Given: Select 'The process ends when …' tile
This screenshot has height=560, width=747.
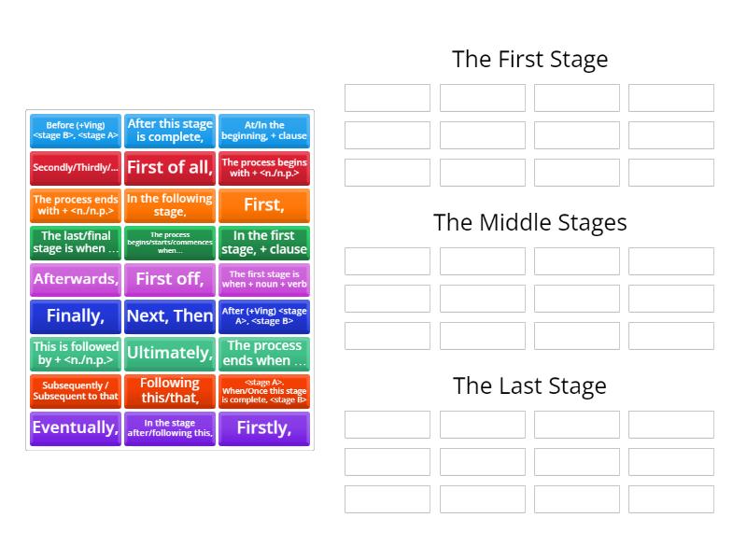Looking at the screenshot, I should [264, 353].
